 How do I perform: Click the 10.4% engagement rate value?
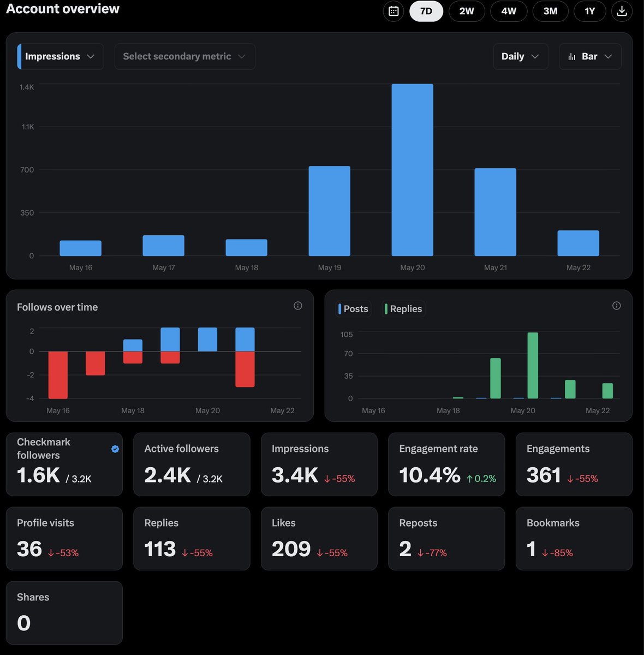pos(430,475)
